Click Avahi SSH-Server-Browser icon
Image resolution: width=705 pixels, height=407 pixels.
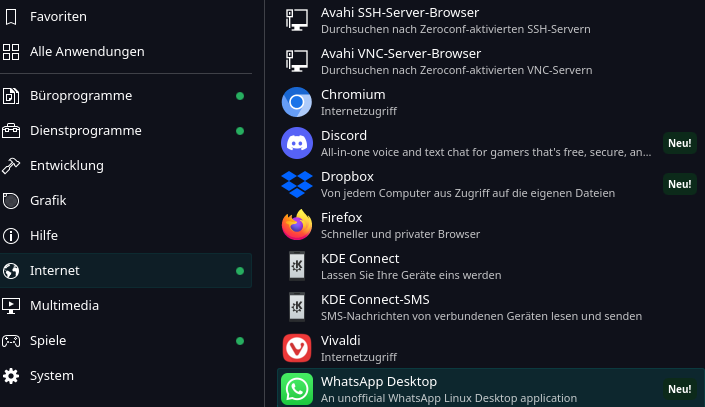point(297,20)
